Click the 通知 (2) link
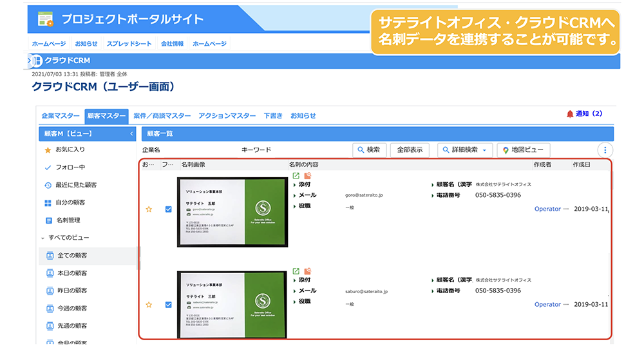The width and height of the screenshot is (644, 346). (589, 114)
